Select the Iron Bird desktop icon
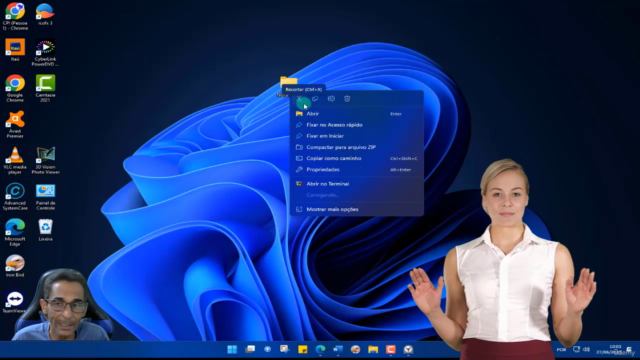640x360 pixels. click(x=15, y=266)
